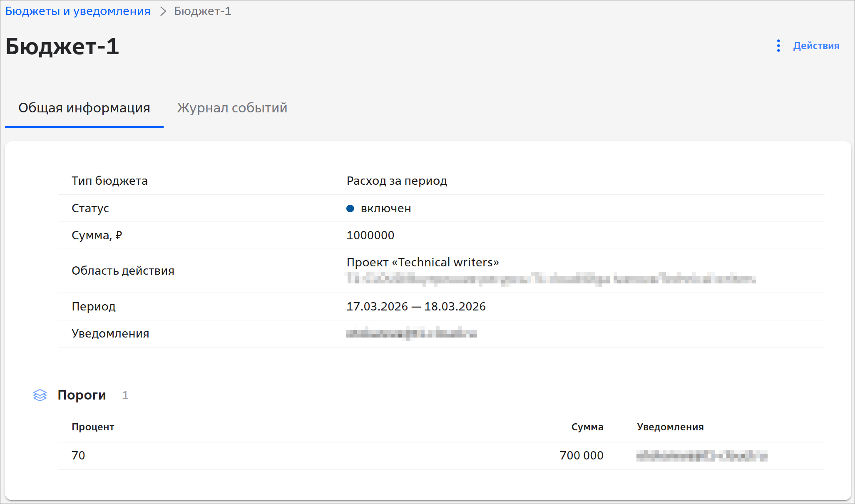This screenshot has height=504, width=855.
Task: Click the Сумма column header in thresholds
Action: [587, 427]
